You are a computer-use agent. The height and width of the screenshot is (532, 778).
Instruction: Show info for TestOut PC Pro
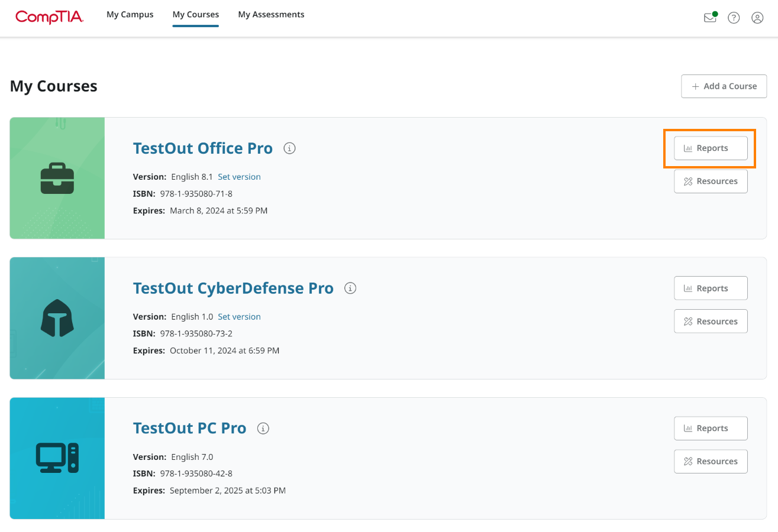click(x=263, y=429)
